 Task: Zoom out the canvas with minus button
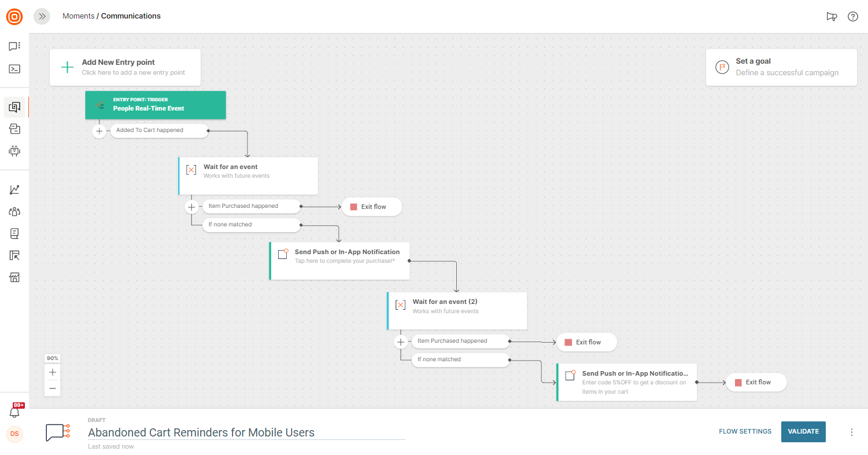(53, 388)
